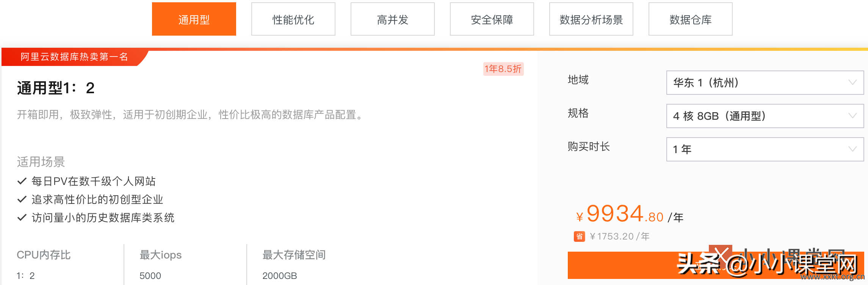Expand the 地域 region dropdown
Image resolution: width=868 pixels, height=285 pixels.
(x=765, y=83)
